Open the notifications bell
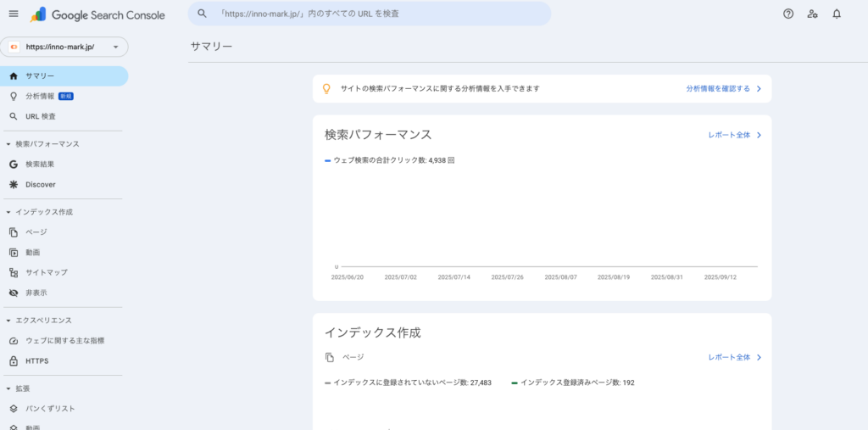This screenshot has width=868, height=430. pyautogui.click(x=837, y=14)
